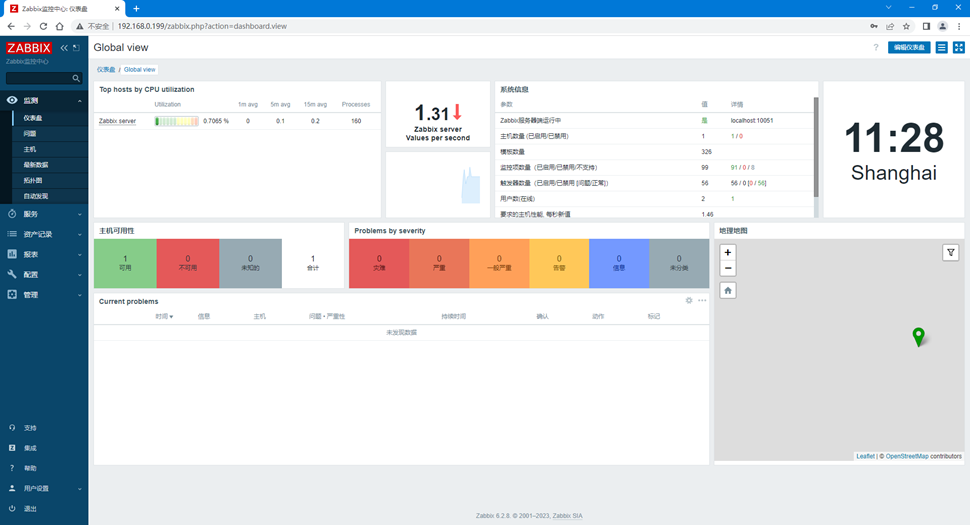Click the browser home icon

tap(59, 26)
